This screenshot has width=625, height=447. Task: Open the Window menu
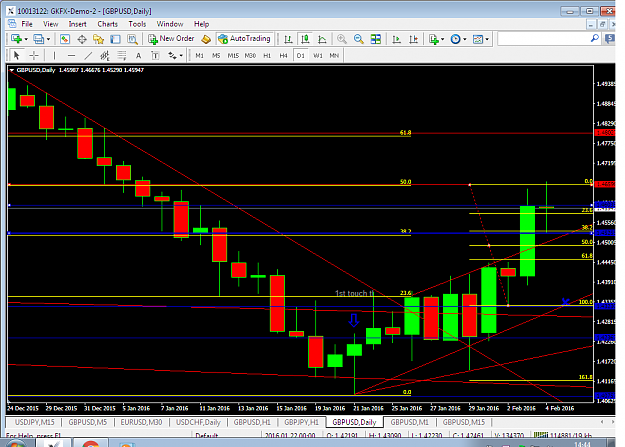tap(170, 24)
